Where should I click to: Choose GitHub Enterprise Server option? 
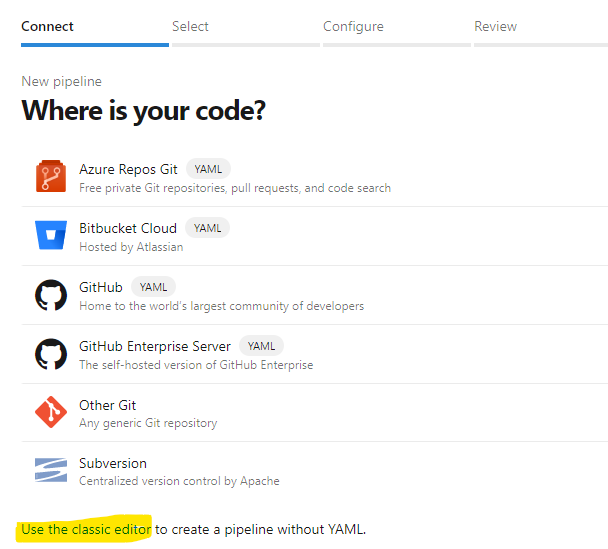tap(315, 354)
